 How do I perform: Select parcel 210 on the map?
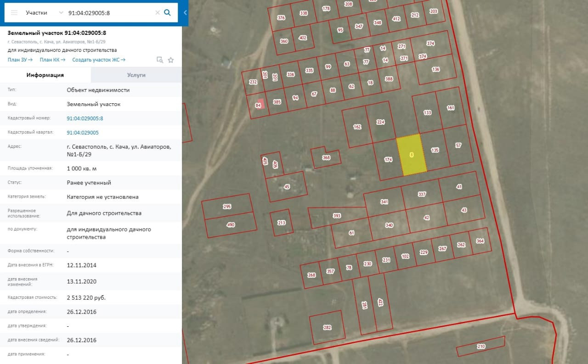click(x=481, y=346)
